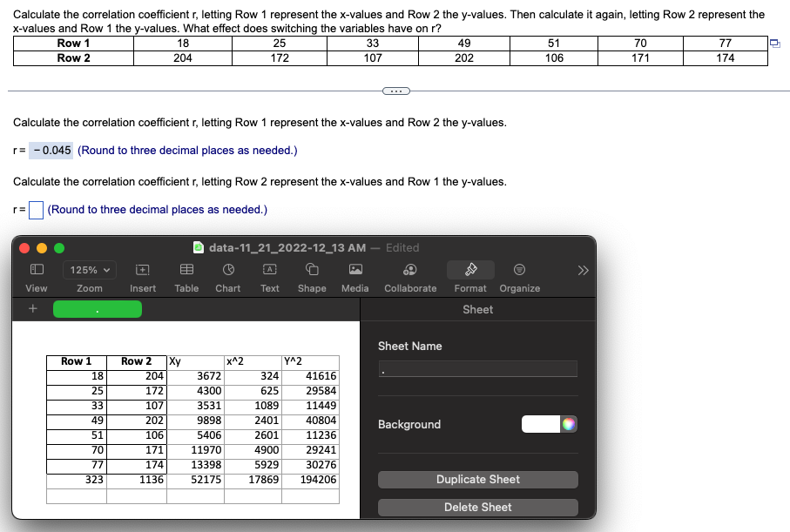Click the Sheet Name input field
Viewport: 790px width, 532px height.
[x=477, y=369]
